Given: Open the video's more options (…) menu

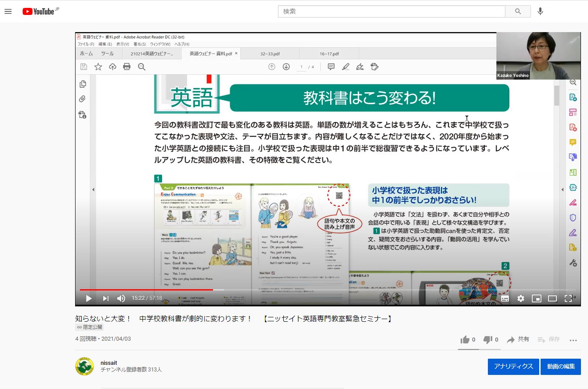Looking at the screenshot, I should pos(573,339).
